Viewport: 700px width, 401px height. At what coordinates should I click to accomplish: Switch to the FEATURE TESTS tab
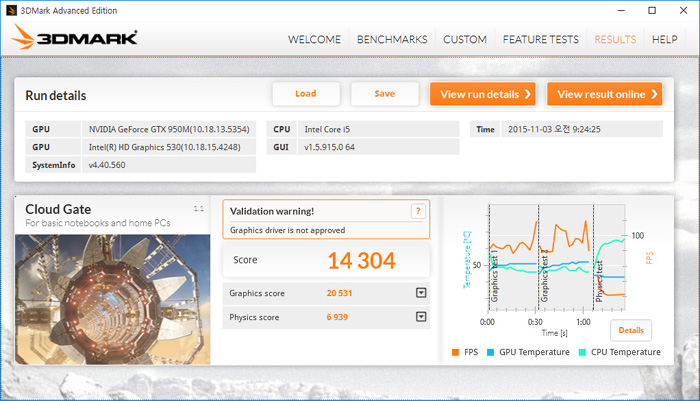click(540, 40)
